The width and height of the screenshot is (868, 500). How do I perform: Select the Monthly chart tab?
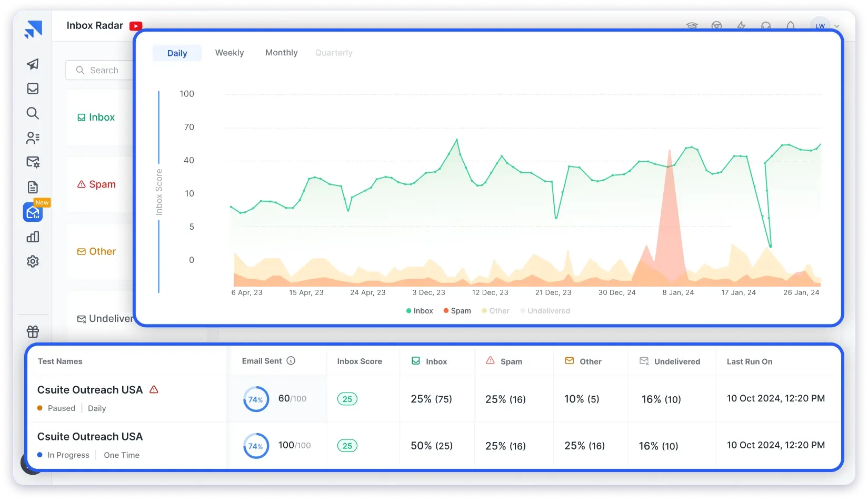point(281,53)
